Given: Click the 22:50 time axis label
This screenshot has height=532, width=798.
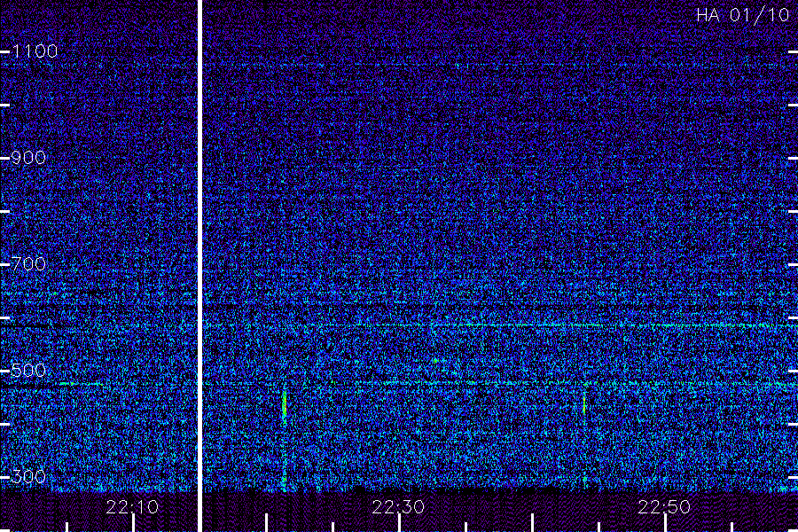Looking at the screenshot, I should pos(664,507).
